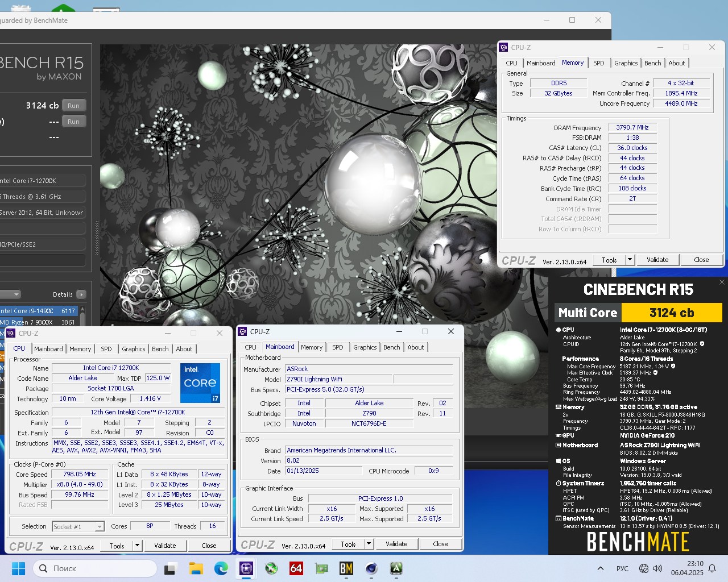
Task: Open the green A application on the taskbar
Action: pyautogui.click(x=396, y=568)
